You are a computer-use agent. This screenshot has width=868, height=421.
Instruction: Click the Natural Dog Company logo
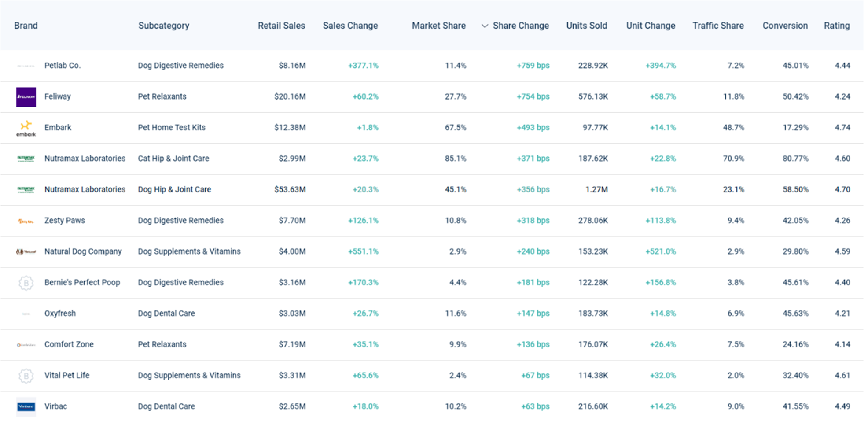coord(26,252)
